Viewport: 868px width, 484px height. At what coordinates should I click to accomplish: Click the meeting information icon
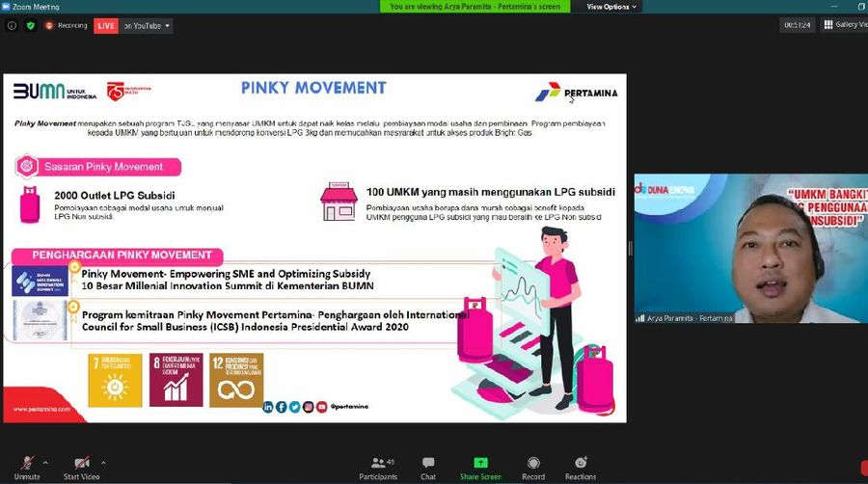[x=12, y=26]
